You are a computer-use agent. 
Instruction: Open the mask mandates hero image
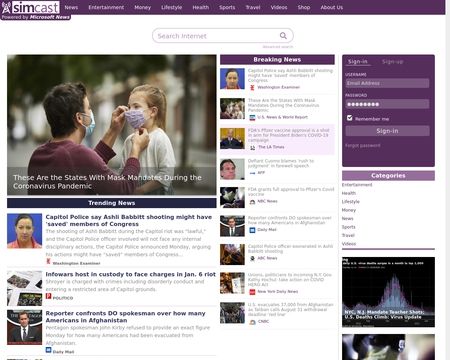112,125
